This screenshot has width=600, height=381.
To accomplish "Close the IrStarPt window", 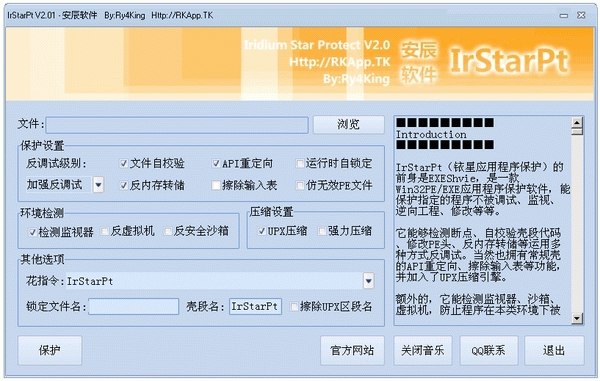I will tap(581, 15).
